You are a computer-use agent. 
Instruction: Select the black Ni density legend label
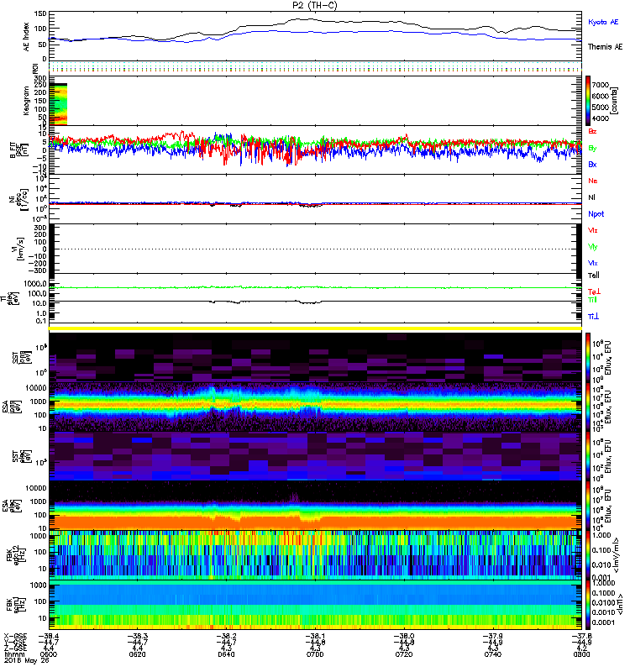tap(591, 197)
